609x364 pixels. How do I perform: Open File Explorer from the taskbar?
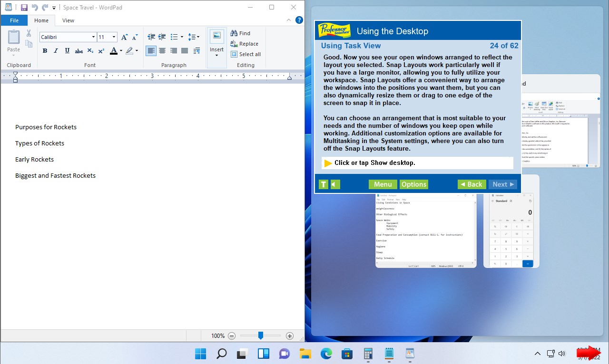(305, 354)
